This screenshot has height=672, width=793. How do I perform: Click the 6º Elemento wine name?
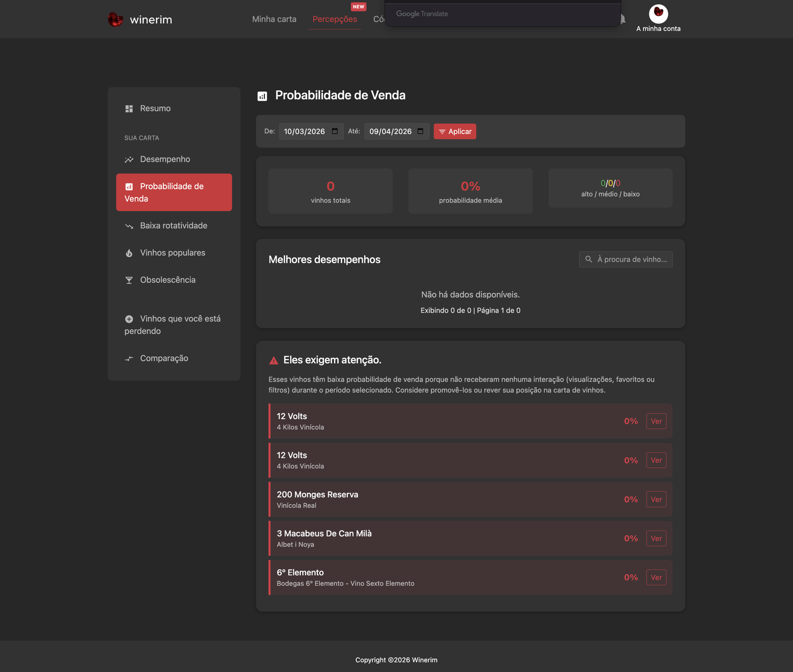[300, 573]
